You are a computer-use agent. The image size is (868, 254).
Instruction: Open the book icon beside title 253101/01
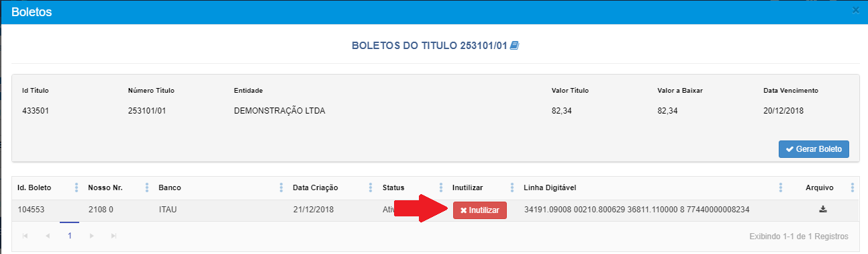(515, 46)
